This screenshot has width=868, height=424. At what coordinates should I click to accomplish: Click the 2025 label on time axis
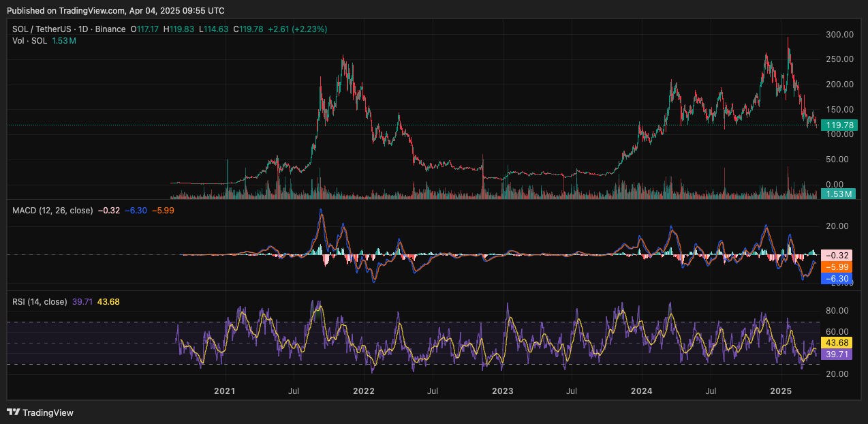780,391
